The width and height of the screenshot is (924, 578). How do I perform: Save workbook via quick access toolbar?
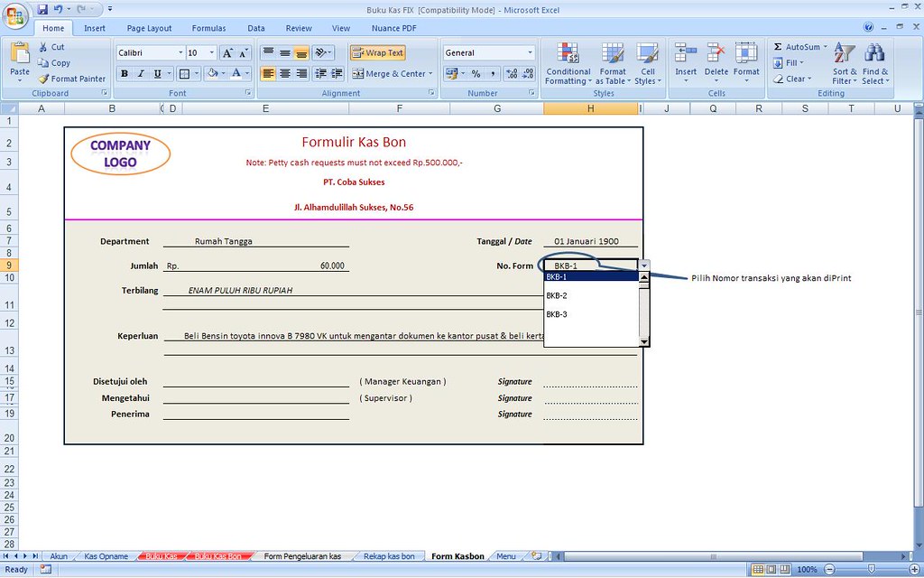(x=42, y=9)
